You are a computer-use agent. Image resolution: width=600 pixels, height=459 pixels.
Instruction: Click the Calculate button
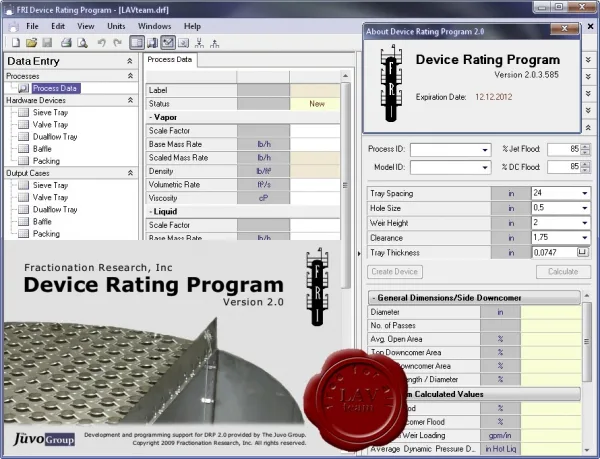[x=563, y=272]
